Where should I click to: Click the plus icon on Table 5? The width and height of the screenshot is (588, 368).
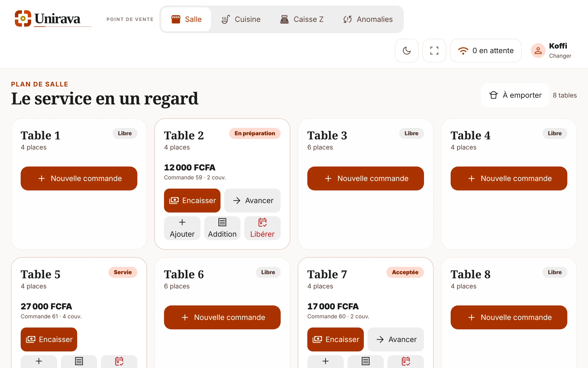(x=39, y=361)
